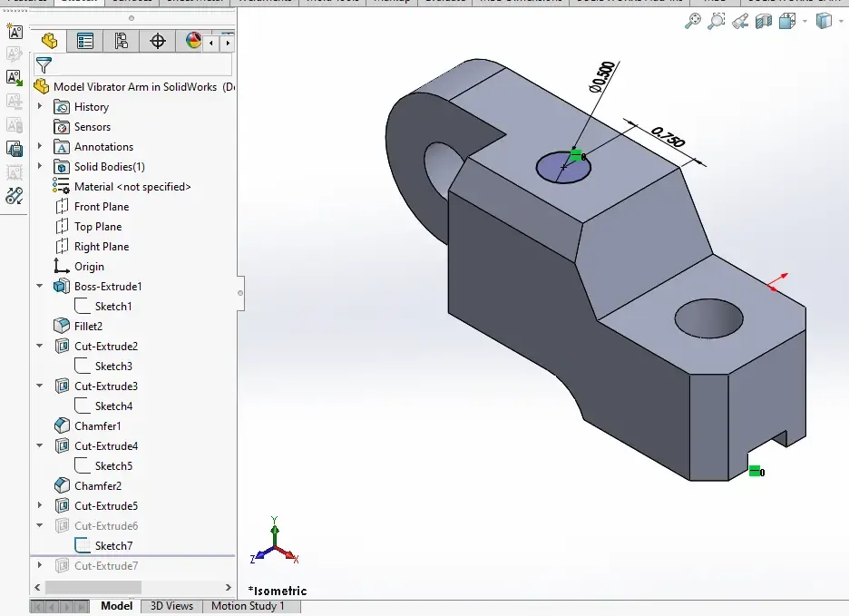The image size is (849, 616).
Task: Select the 0.750 dimension in the viewport
Action: (668, 136)
